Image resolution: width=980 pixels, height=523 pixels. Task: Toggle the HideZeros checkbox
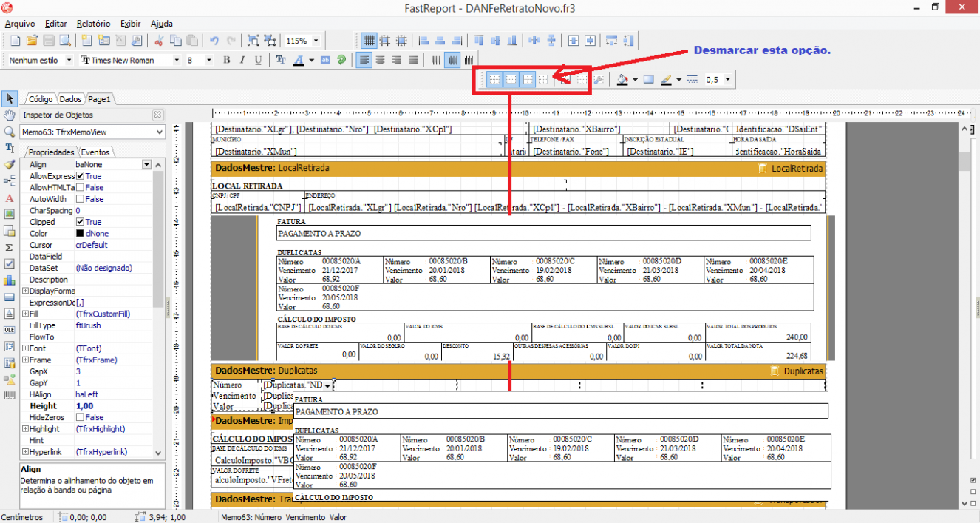81,417
